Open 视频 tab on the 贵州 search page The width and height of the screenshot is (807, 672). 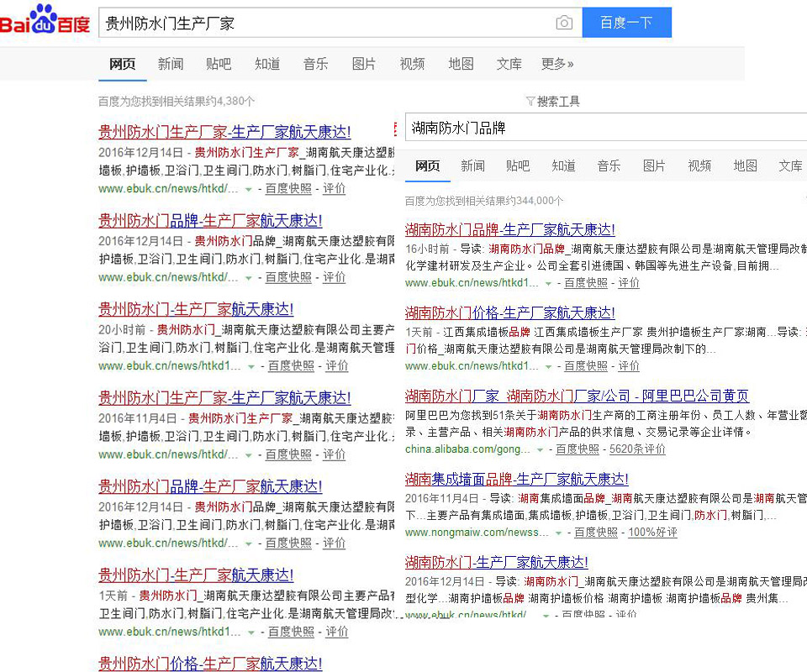[412, 64]
